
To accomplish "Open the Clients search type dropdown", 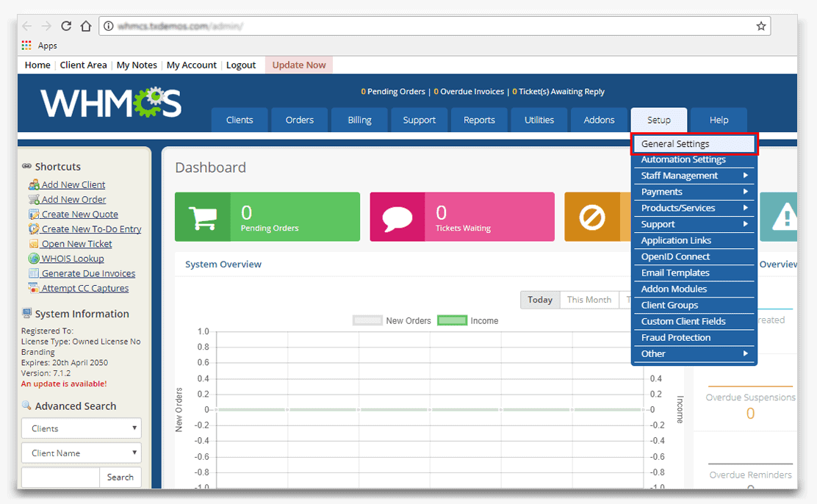I will tap(82, 428).
